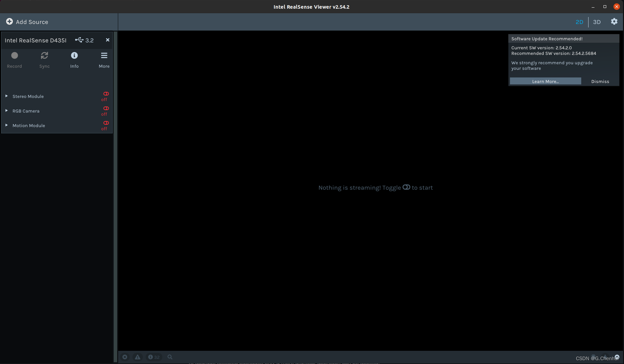Image resolution: width=624 pixels, height=364 pixels.
Task: Remove the Intel RealSense D435I device
Action: 108,40
